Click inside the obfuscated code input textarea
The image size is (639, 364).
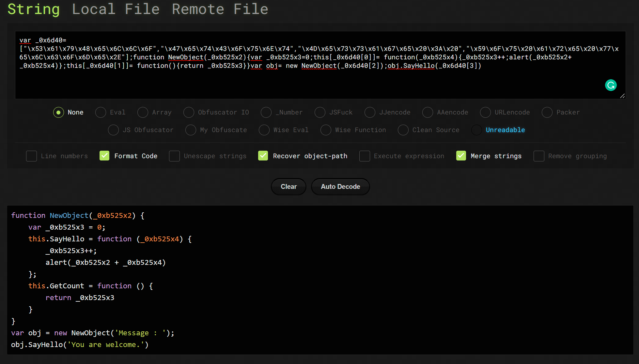[x=320, y=65]
